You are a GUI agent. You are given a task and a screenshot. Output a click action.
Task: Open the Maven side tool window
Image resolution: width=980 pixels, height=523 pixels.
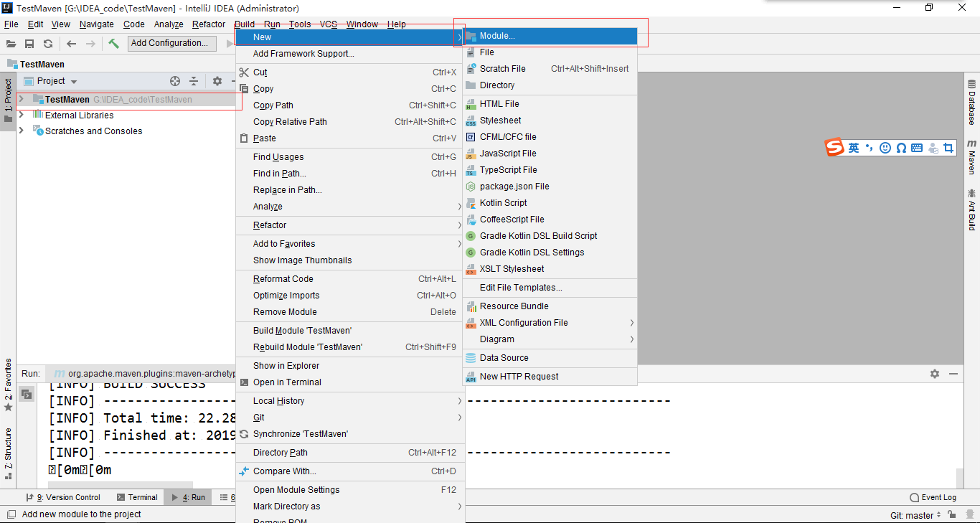tap(972, 157)
